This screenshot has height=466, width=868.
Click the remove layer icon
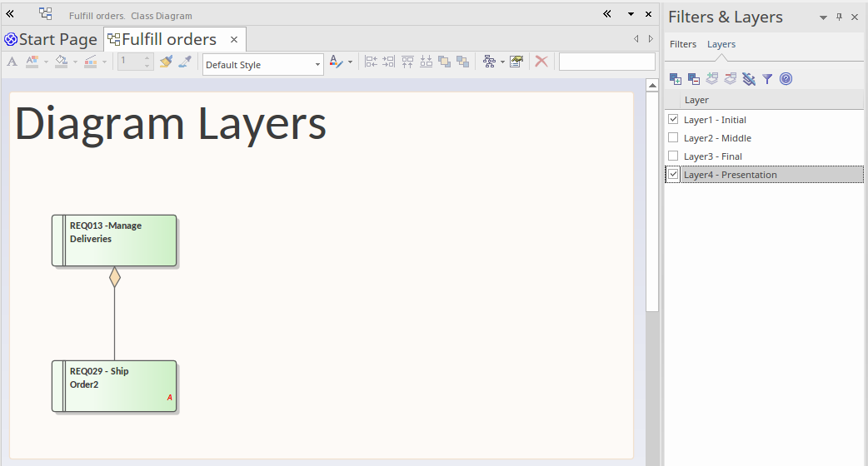(x=694, y=79)
